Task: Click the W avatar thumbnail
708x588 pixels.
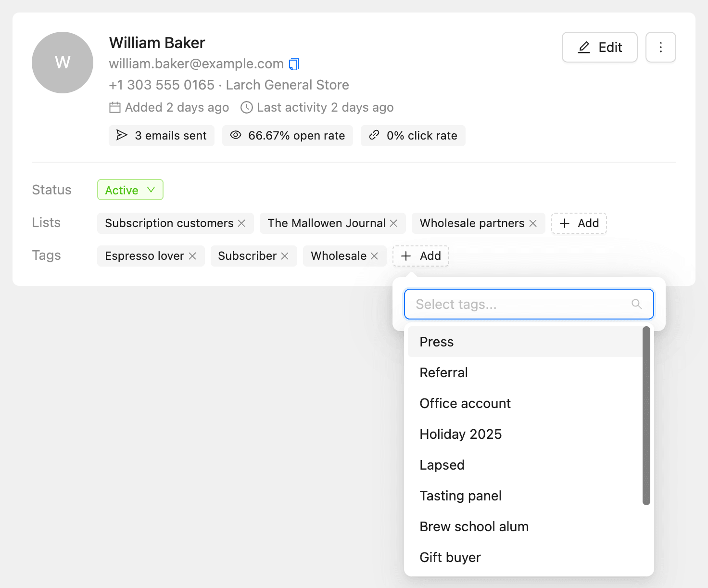Action: [x=63, y=63]
